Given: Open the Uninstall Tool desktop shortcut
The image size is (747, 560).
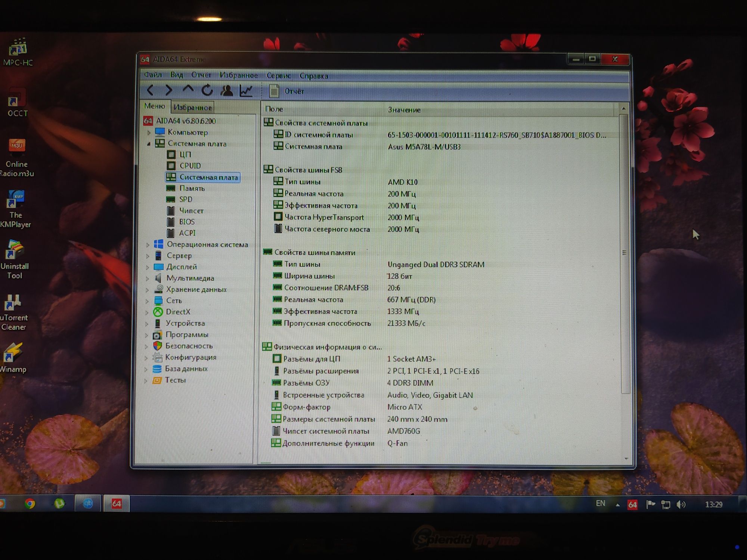Looking at the screenshot, I should click(15, 259).
